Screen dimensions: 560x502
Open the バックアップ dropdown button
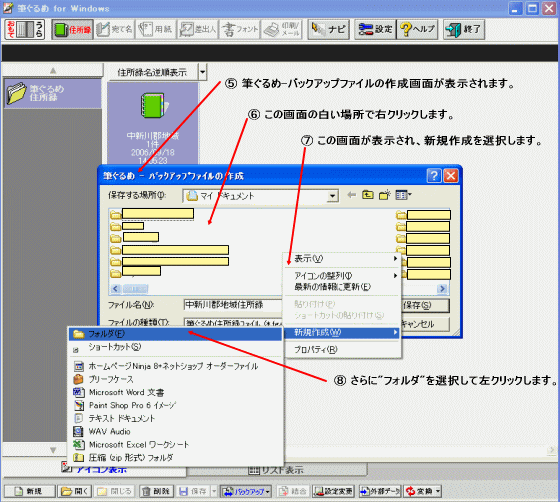coord(246,491)
